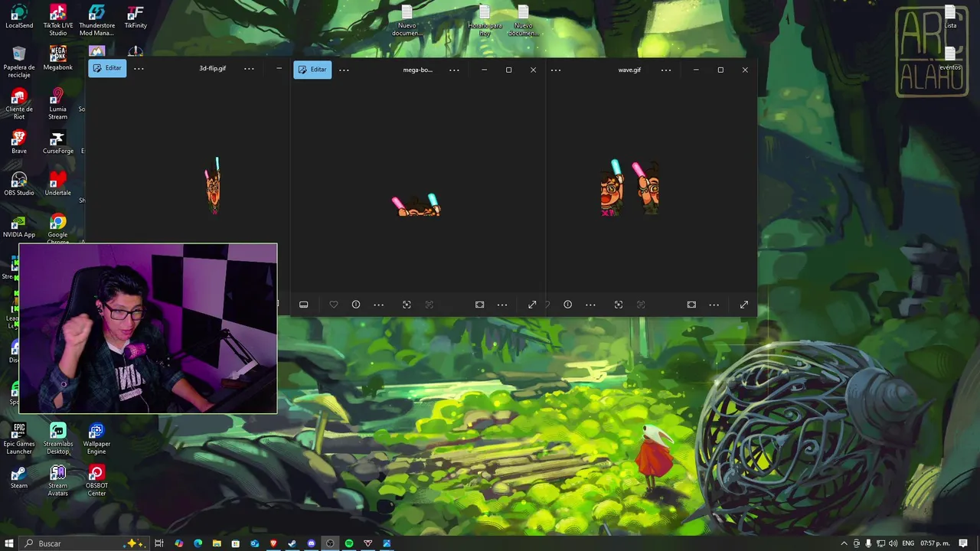The image size is (980, 551).
Task: Click the ENG language indicator
Action: coord(908,543)
